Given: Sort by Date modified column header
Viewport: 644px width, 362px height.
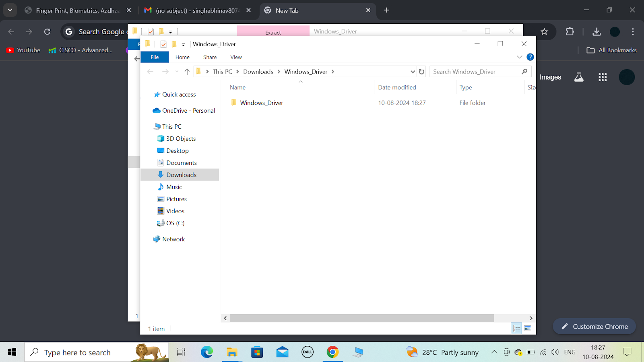Looking at the screenshot, I should pos(397,87).
